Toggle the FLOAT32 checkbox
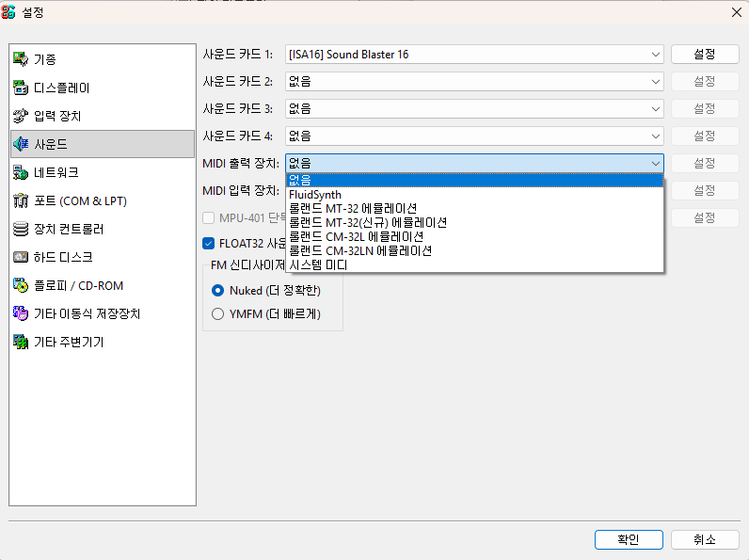This screenshot has height=560, width=749. coord(209,243)
